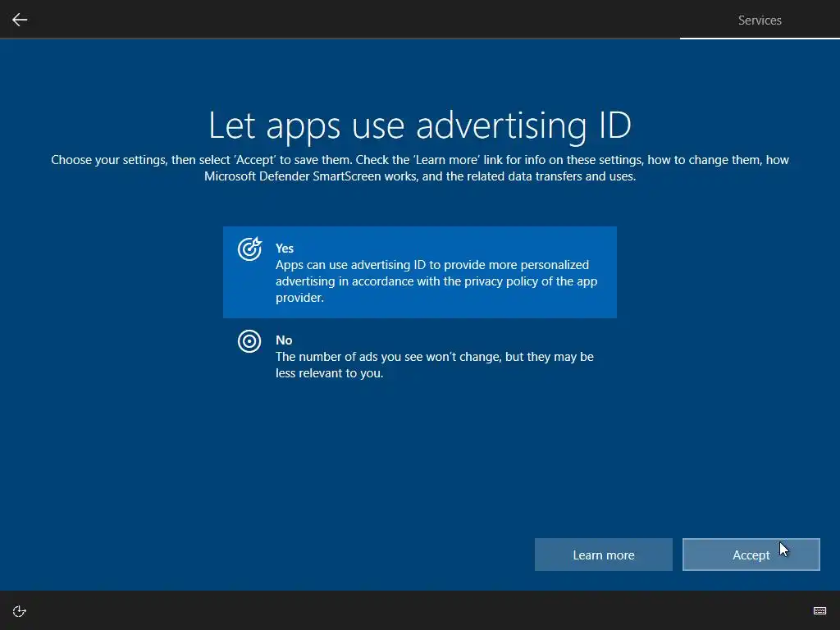Click the 'Apps can use advertising ID' description

[436, 281]
